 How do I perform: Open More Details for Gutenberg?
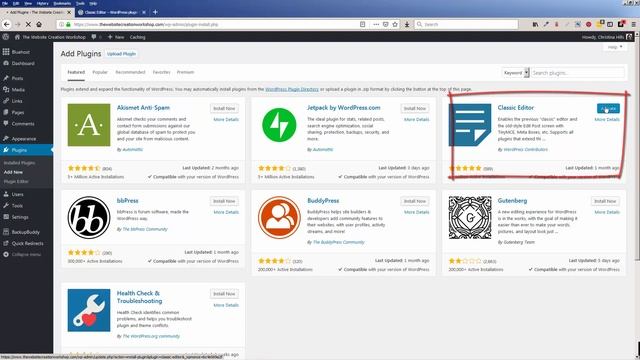pyautogui.click(x=607, y=212)
